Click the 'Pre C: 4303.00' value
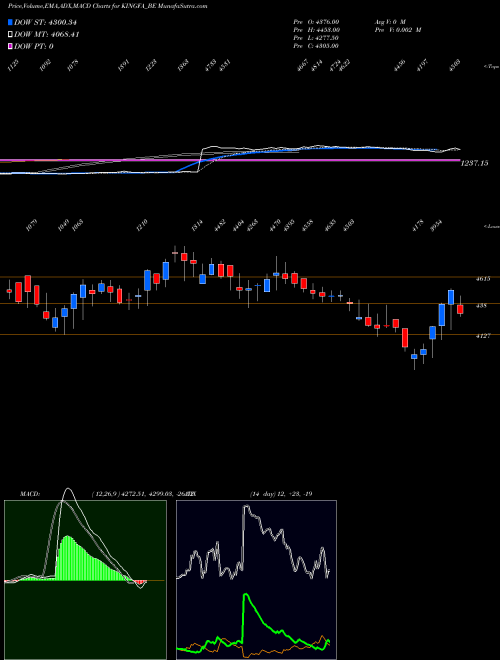 (x=316, y=46)
